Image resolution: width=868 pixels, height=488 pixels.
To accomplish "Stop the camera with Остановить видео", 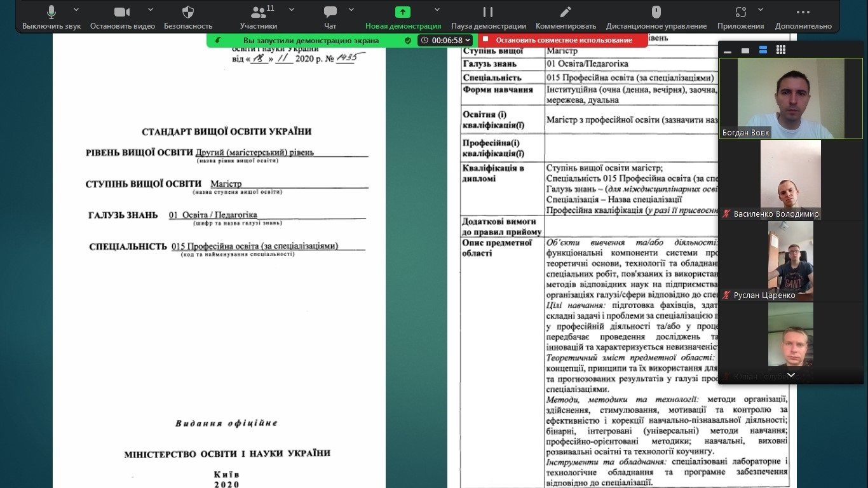I will (x=122, y=17).
